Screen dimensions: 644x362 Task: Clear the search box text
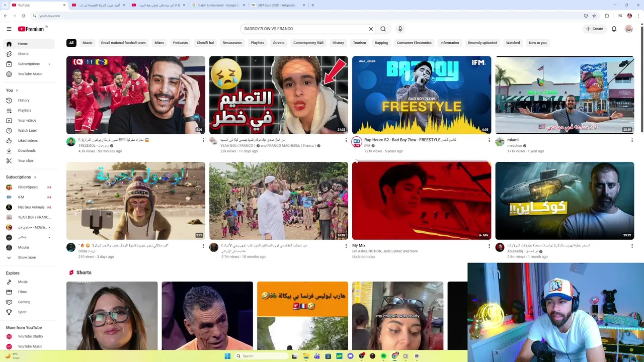click(x=371, y=29)
